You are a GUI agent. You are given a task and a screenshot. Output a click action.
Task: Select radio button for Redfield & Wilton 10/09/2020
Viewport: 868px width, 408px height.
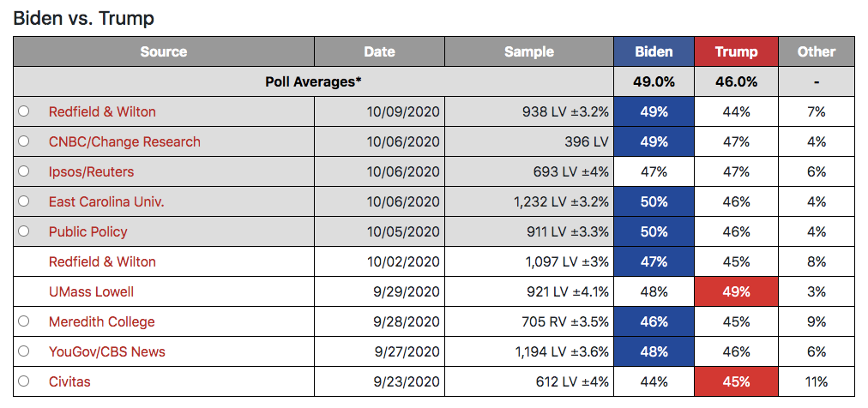point(23,111)
